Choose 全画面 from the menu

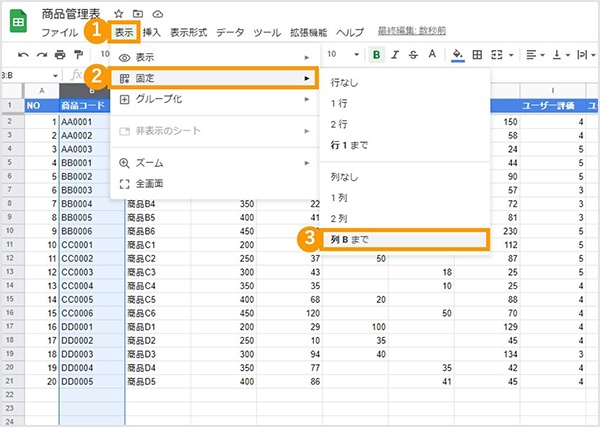tap(215, 184)
